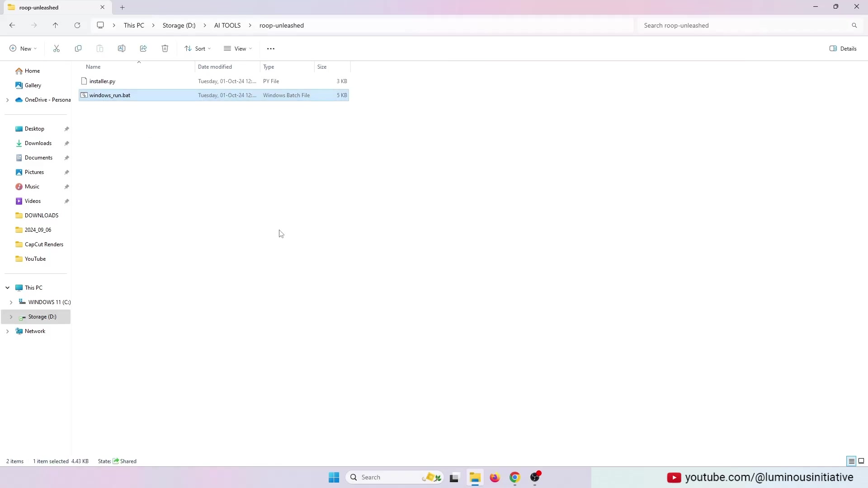Screen dimensions: 868x488
Task: Expand the WINDOWS 11 (C:) tree node
Action: tap(11, 302)
